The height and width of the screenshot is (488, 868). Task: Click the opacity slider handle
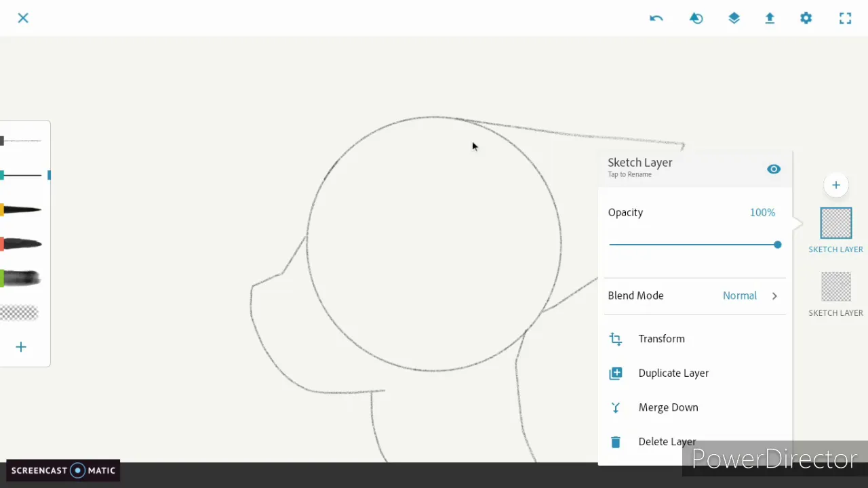[777, 245]
